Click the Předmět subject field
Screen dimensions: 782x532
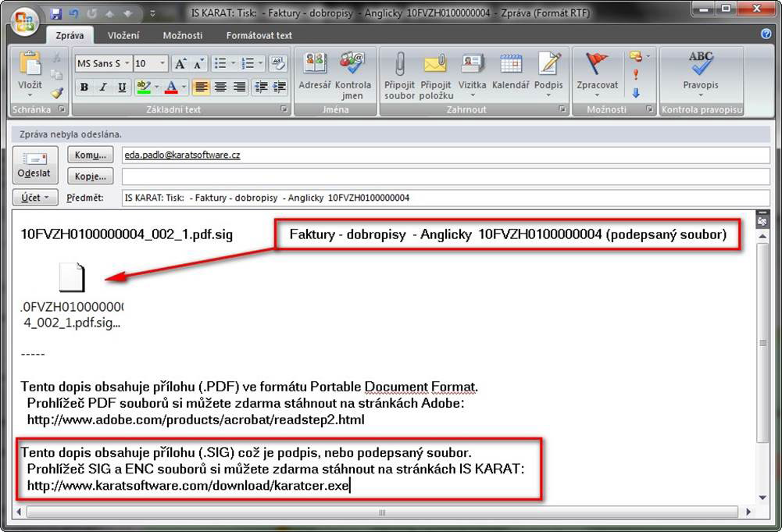pyautogui.click(x=445, y=198)
